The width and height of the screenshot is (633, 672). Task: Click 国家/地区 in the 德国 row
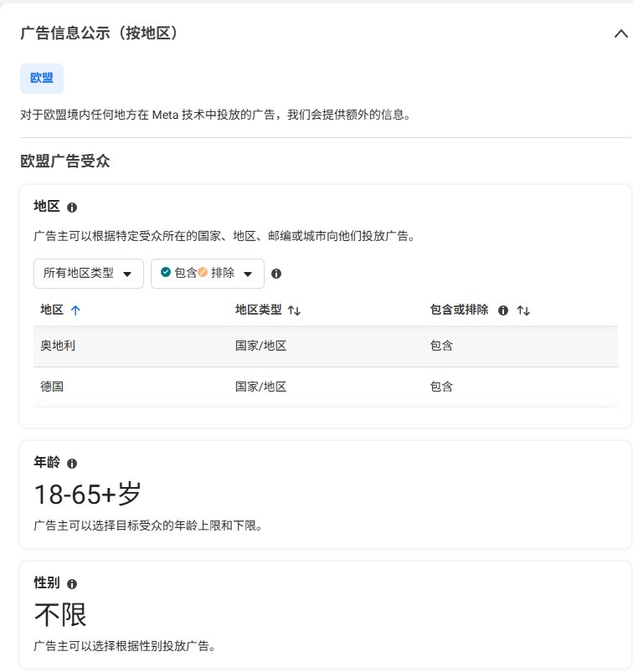[260, 387]
